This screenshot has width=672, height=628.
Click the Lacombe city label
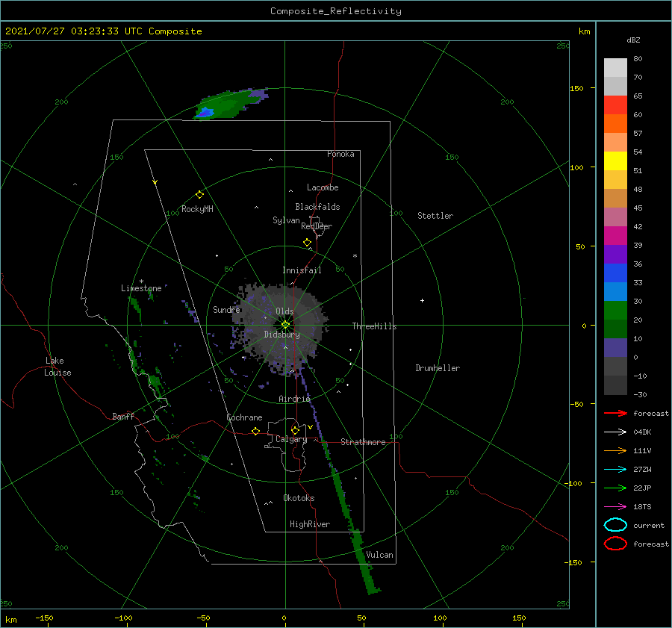click(323, 187)
